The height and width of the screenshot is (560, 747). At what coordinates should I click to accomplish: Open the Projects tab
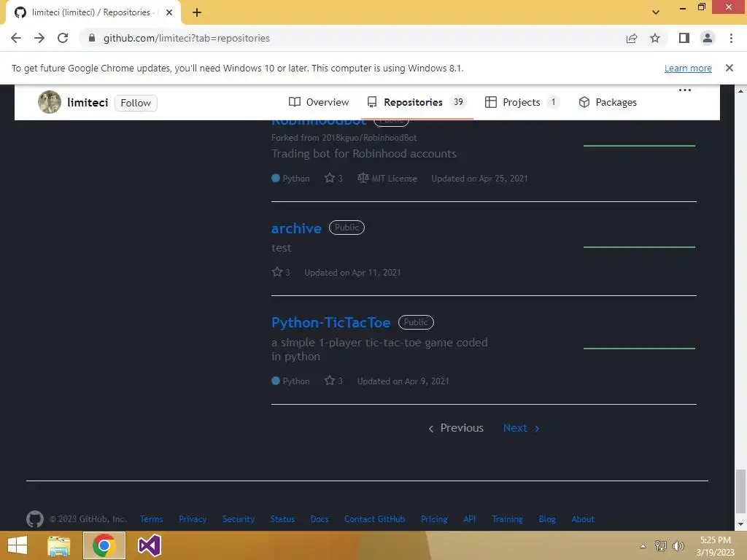[x=522, y=102]
